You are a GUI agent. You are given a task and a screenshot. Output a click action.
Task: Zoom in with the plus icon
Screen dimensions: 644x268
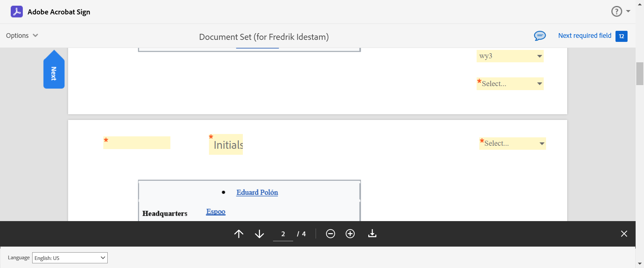pyautogui.click(x=350, y=234)
